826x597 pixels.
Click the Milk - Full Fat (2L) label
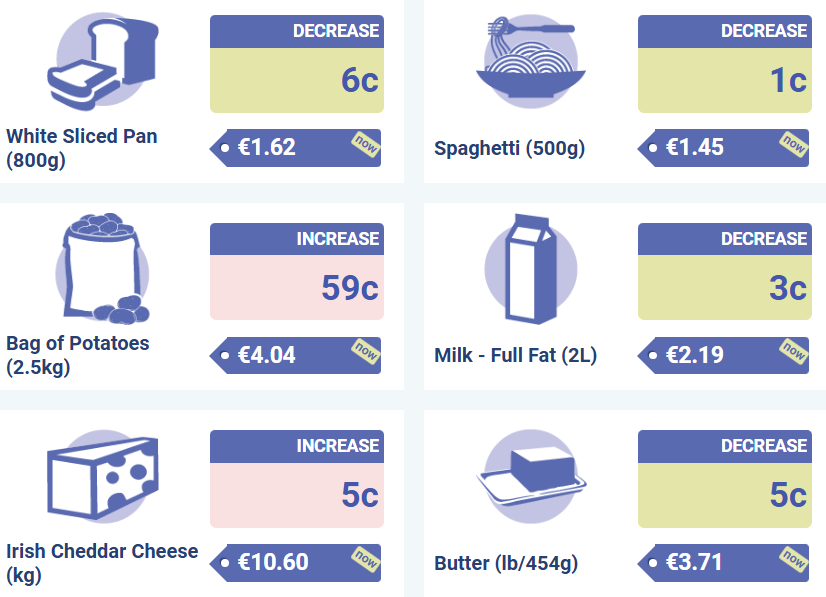pyautogui.click(x=515, y=356)
